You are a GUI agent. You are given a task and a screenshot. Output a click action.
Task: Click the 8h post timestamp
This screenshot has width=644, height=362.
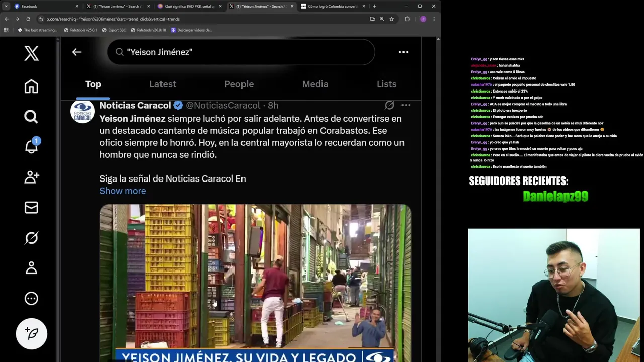[x=273, y=105]
